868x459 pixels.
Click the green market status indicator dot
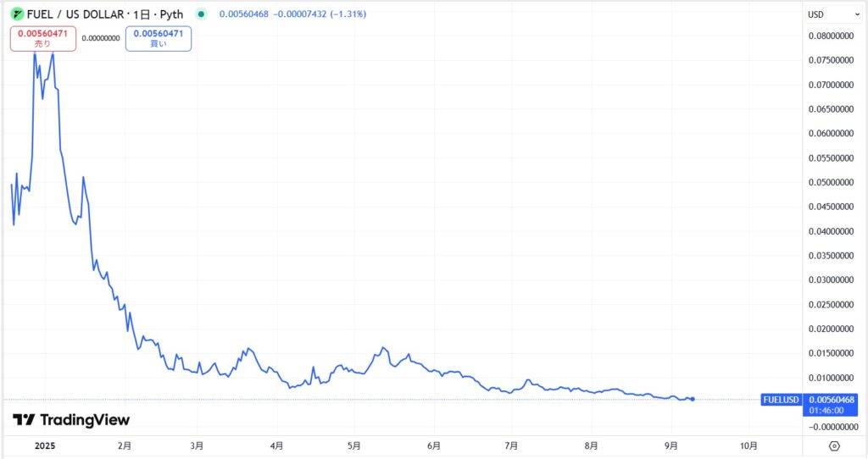point(200,14)
